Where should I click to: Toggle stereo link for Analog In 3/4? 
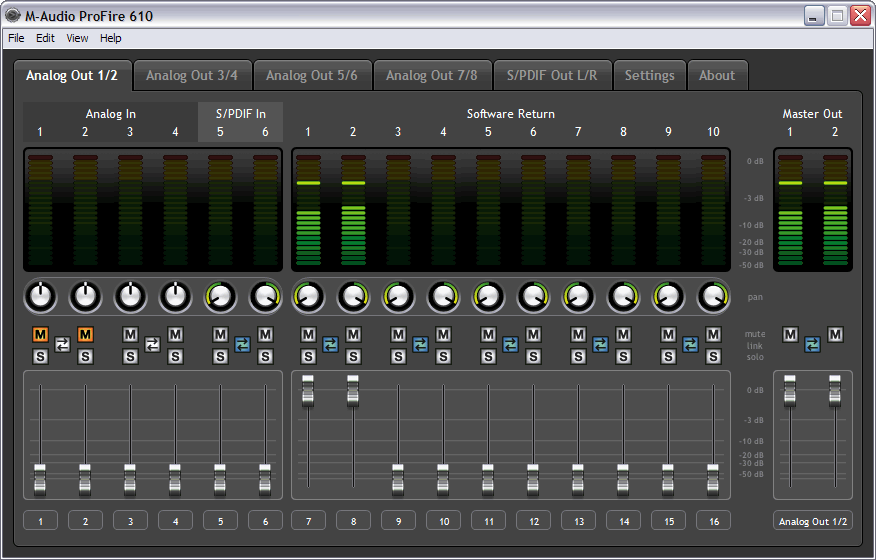[153, 345]
